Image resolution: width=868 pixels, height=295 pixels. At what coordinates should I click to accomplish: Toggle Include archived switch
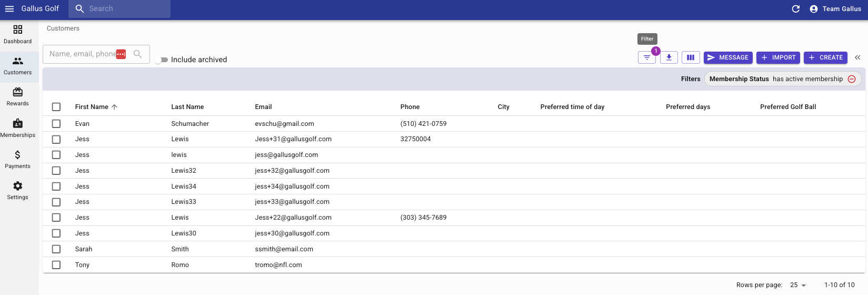[x=161, y=60]
